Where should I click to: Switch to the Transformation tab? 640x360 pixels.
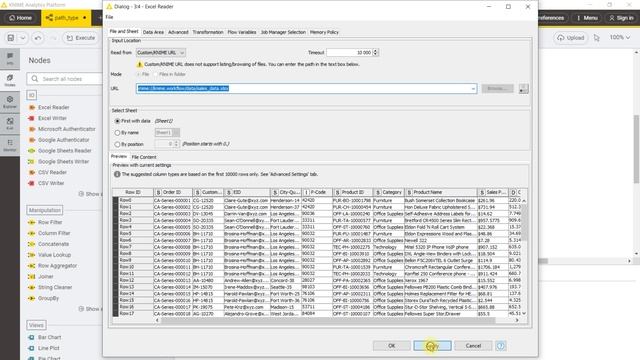coord(208,32)
